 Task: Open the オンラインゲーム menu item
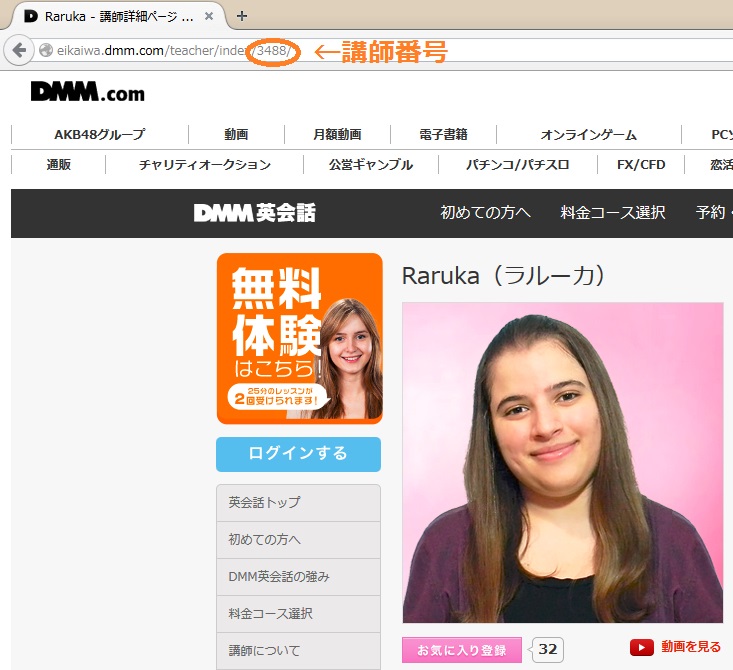click(589, 135)
